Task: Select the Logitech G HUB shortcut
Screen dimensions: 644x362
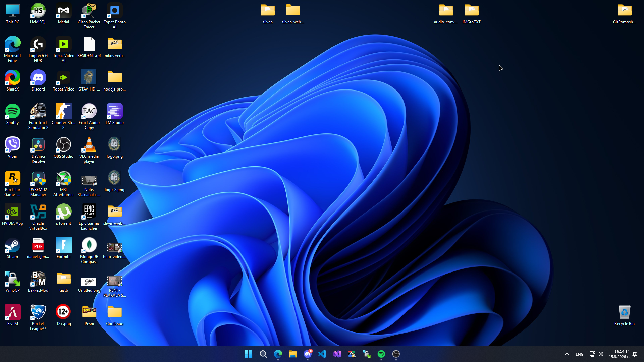Action: point(38,50)
